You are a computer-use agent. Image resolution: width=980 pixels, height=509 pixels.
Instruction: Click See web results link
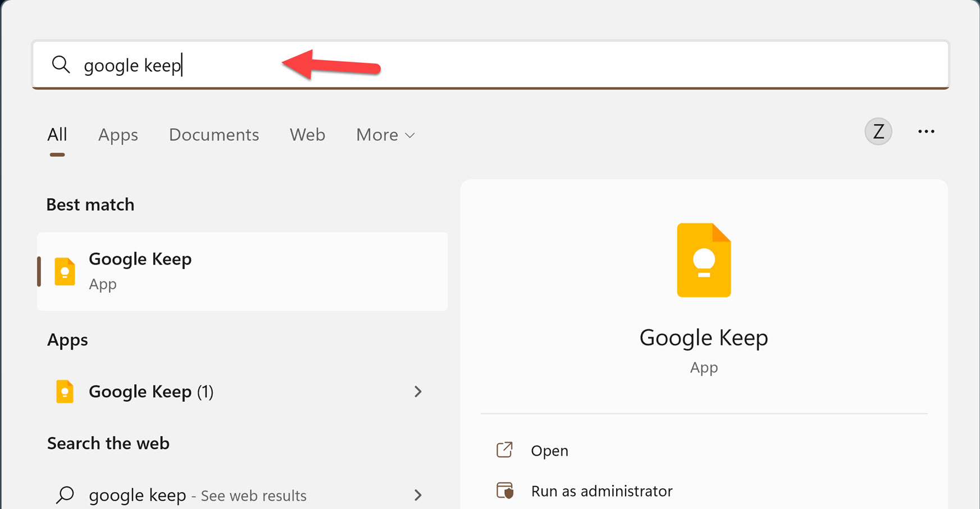[x=253, y=496]
